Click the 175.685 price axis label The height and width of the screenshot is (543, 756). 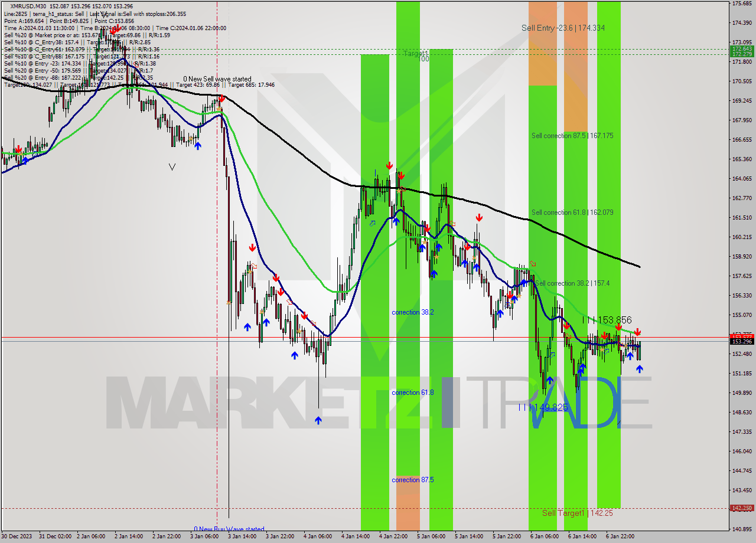pyautogui.click(x=742, y=4)
